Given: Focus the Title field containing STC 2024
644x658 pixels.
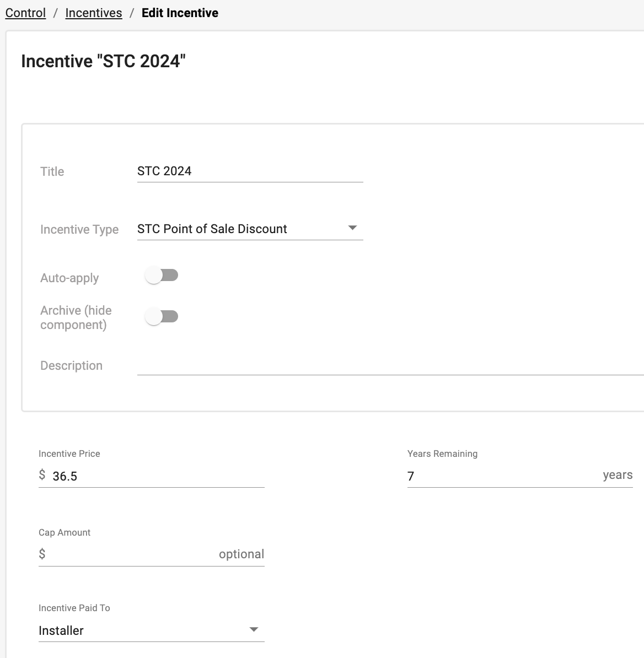Looking at the screenshot, I should pos(250,171).
